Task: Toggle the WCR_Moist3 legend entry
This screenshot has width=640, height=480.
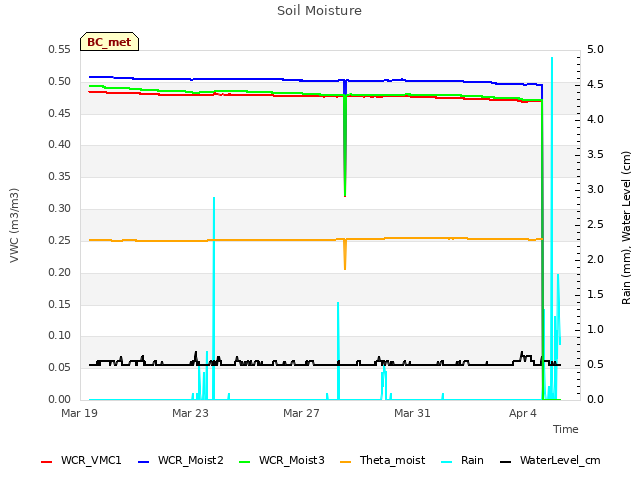Action: click(282, 460)
